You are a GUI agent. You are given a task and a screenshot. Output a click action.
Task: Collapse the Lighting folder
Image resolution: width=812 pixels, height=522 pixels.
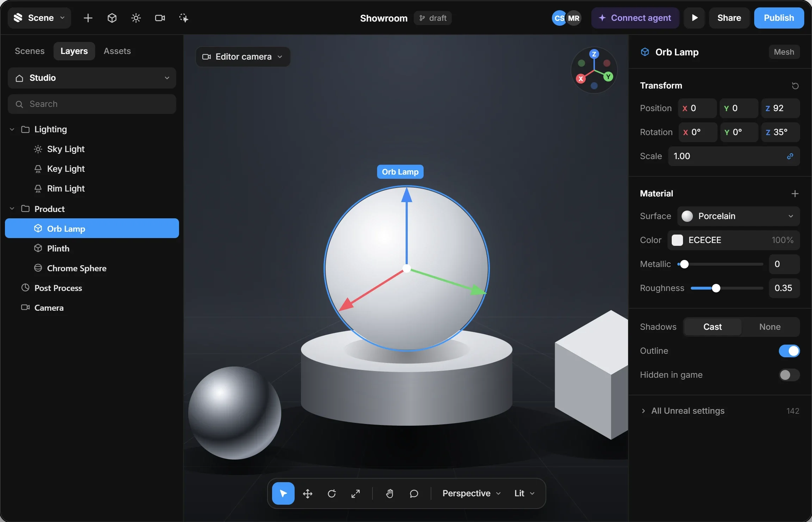(12, 129)
